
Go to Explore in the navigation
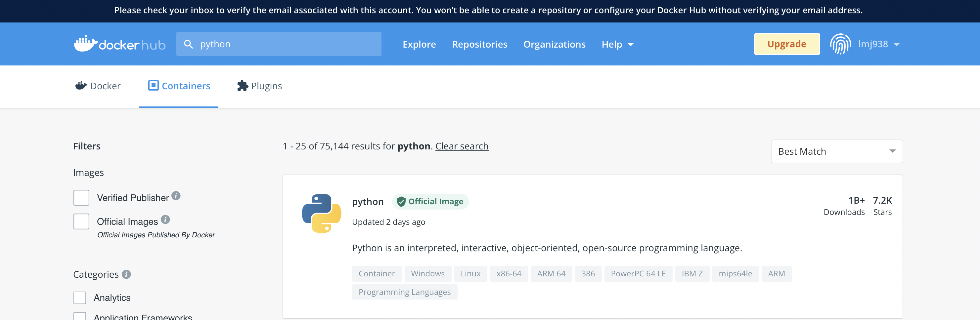[419, 44]
